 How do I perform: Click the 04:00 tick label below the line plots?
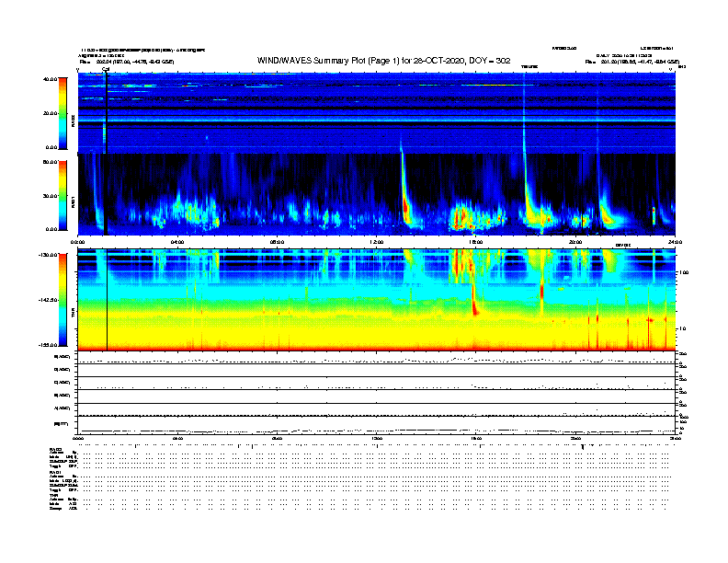click(x=177, y=438)
